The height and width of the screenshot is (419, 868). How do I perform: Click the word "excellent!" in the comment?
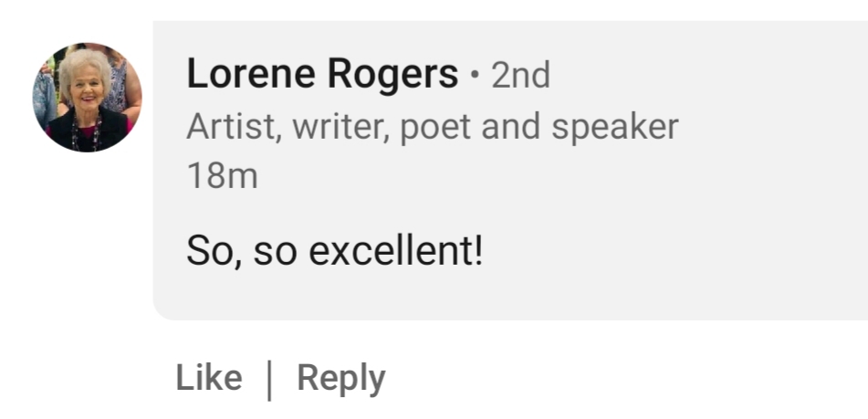click(394, 250)
